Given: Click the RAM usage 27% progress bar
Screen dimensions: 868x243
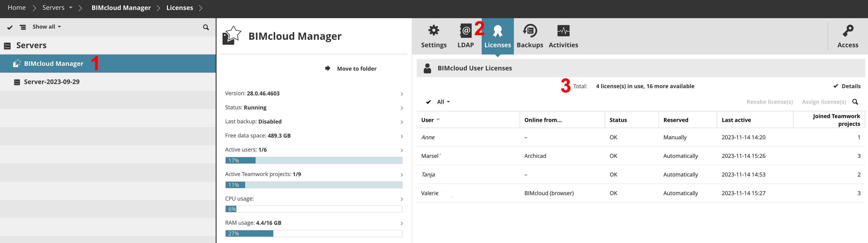Looking at the screenshot, I should click(x=314, y=233).
